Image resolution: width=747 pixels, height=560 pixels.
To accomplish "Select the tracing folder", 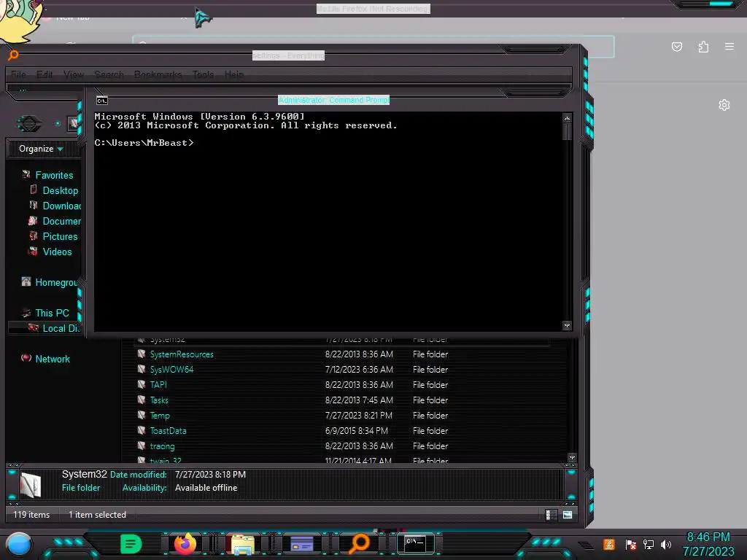I will [x=162, y=446].
